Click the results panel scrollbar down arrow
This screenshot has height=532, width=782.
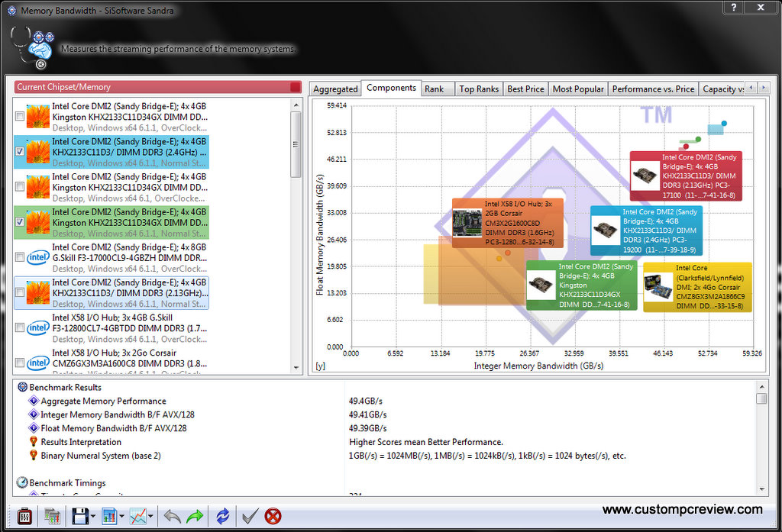(761, 489)
